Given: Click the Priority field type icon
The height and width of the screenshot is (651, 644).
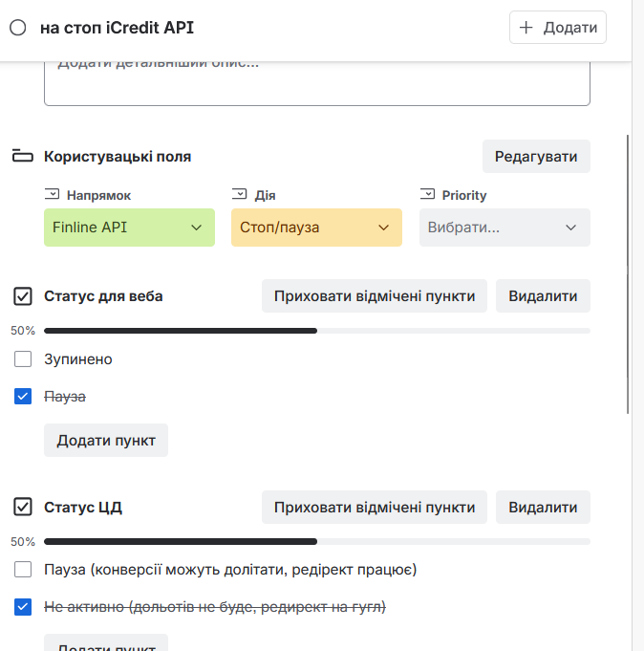Looking at the screenshot, I should tap(427, 194).
